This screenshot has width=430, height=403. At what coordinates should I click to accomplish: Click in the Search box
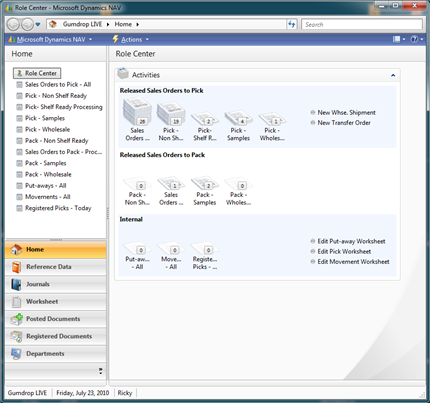click(362, 24)
